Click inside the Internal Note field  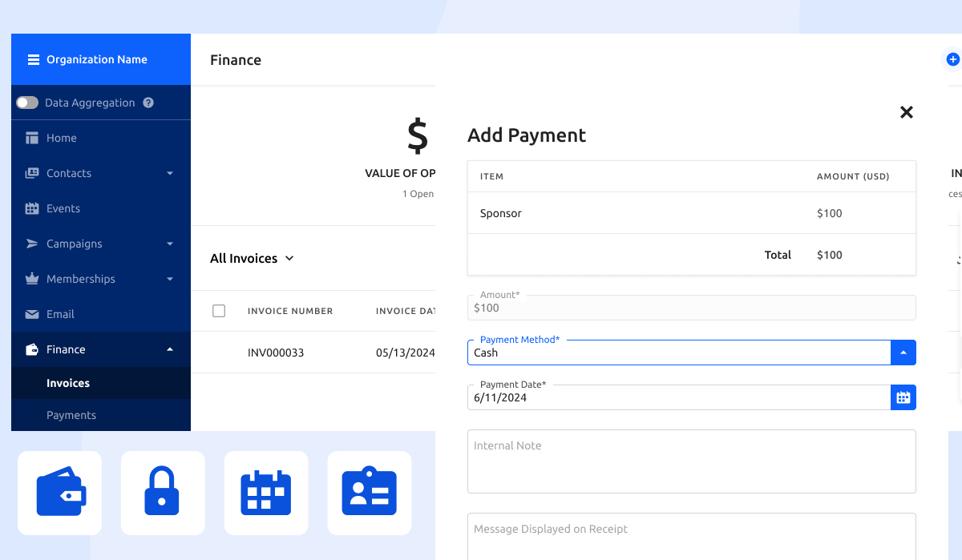click(691, 461)
